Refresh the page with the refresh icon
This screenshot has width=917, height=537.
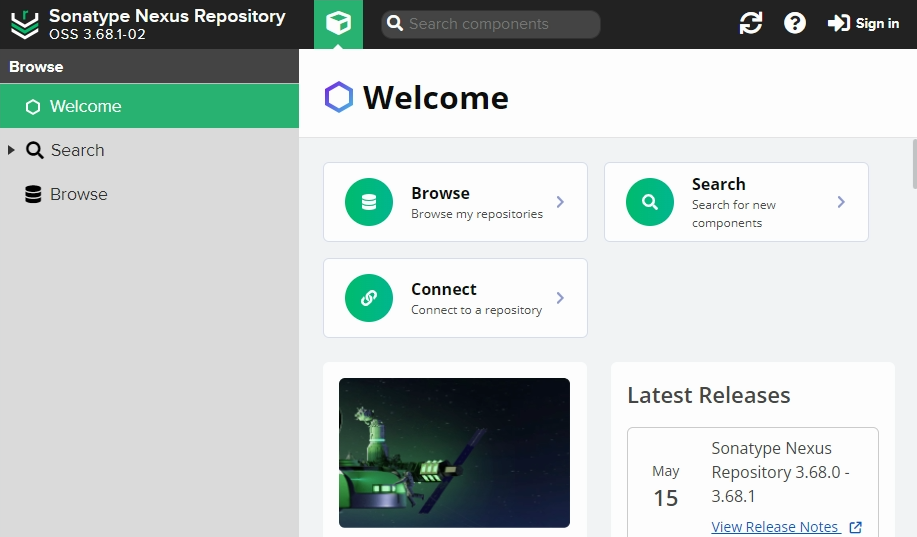(x=750, y=23)
